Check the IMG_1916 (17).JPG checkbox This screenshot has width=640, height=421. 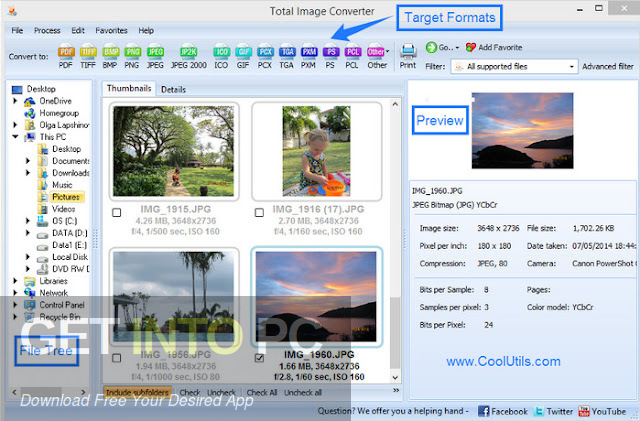[259, 213]
